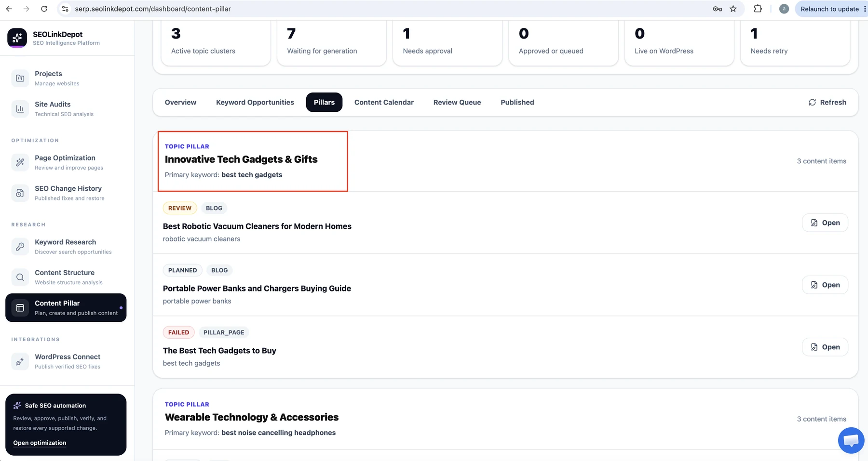
Task: Open Projects from the sidebar
Action: (x=66, y=78)
